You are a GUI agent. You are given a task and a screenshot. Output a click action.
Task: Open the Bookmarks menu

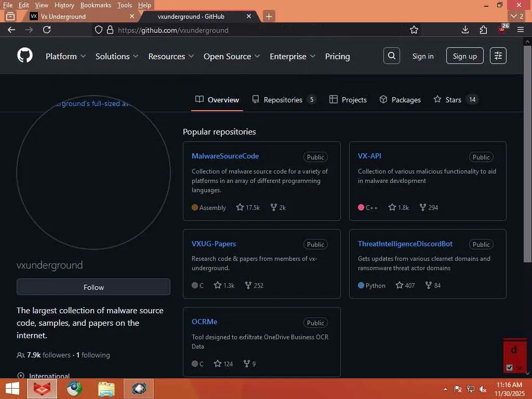coord(96,5)
